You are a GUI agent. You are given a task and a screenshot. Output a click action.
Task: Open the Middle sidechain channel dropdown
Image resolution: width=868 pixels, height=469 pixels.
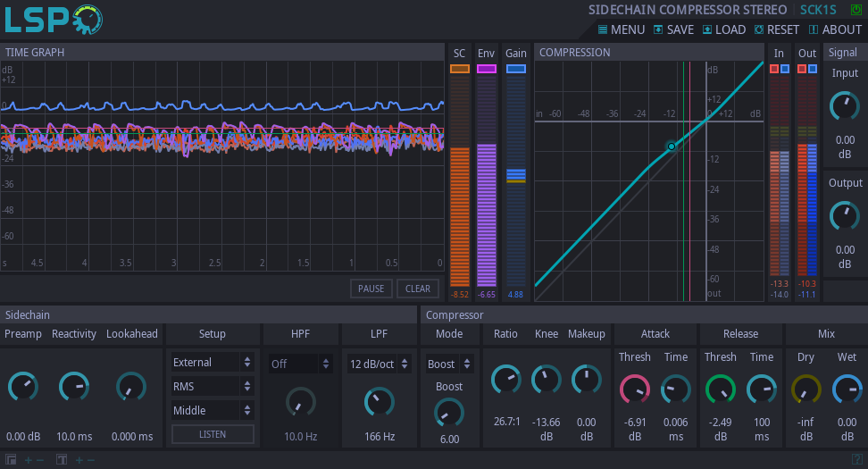(213, 410)
